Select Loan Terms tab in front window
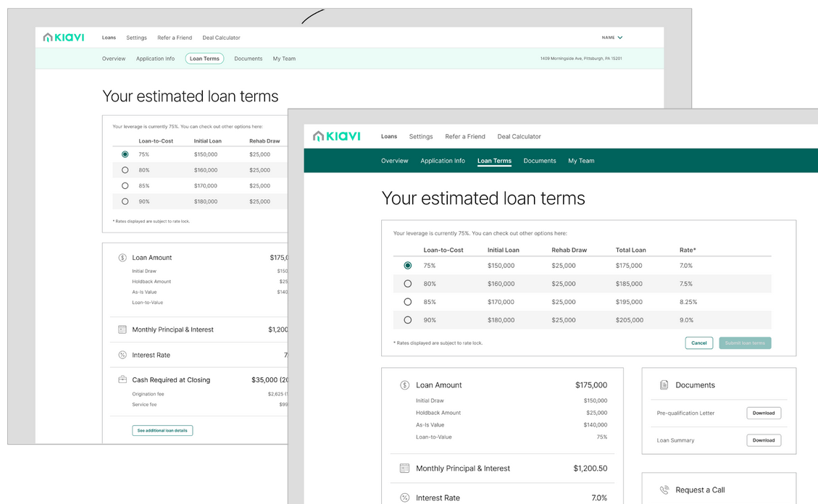Screen dimensions: 818x504 (494, 161)
